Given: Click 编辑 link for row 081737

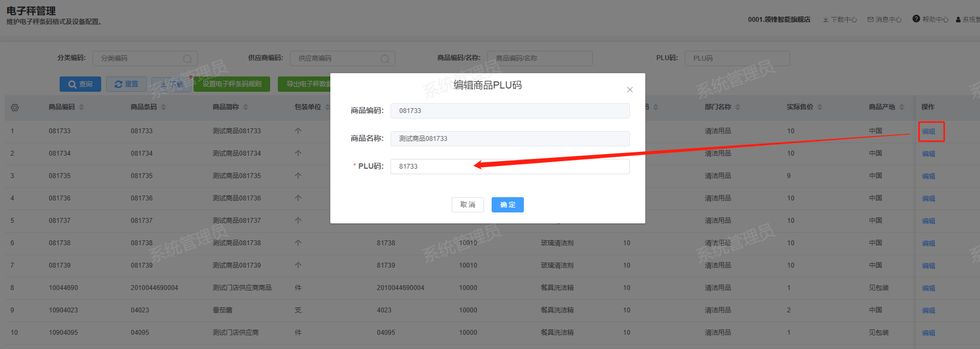Looking at the screenshot, I should click(929, 221).
